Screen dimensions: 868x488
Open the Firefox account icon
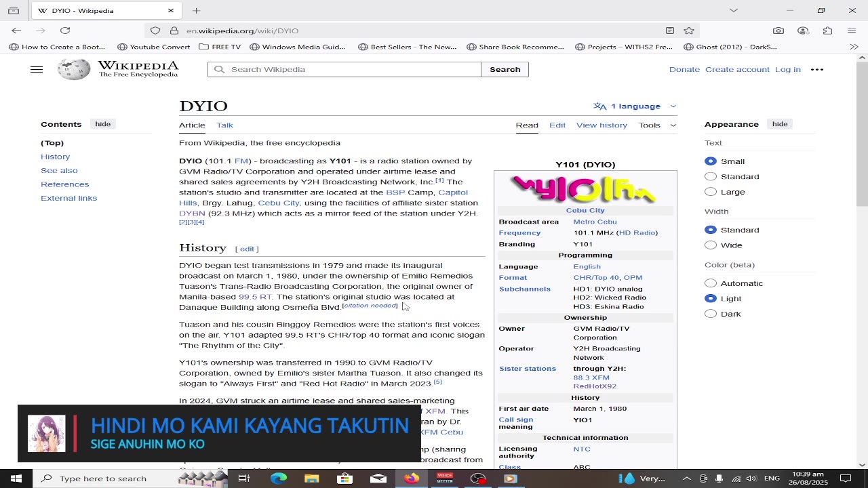point(803,30)
